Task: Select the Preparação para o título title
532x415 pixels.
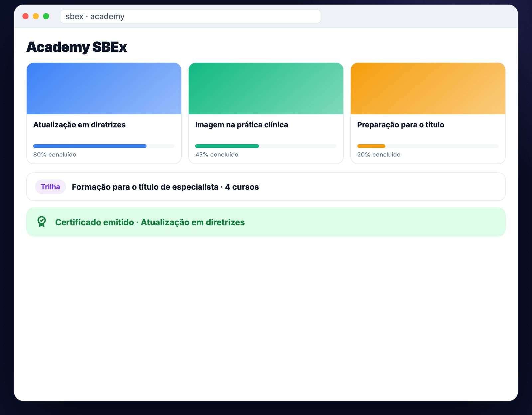Action: (x=401, y=125)
